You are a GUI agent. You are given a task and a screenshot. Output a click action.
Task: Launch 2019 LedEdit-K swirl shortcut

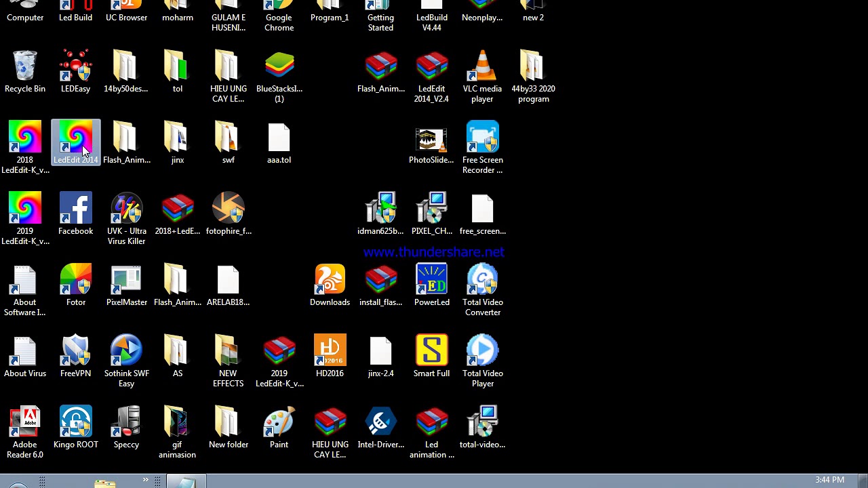pos(25,218)
